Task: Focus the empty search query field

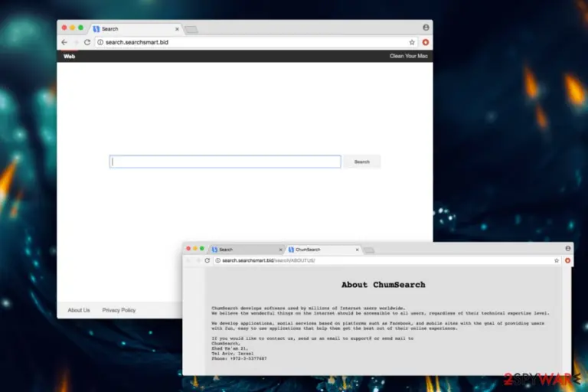Action: [225, 162]
